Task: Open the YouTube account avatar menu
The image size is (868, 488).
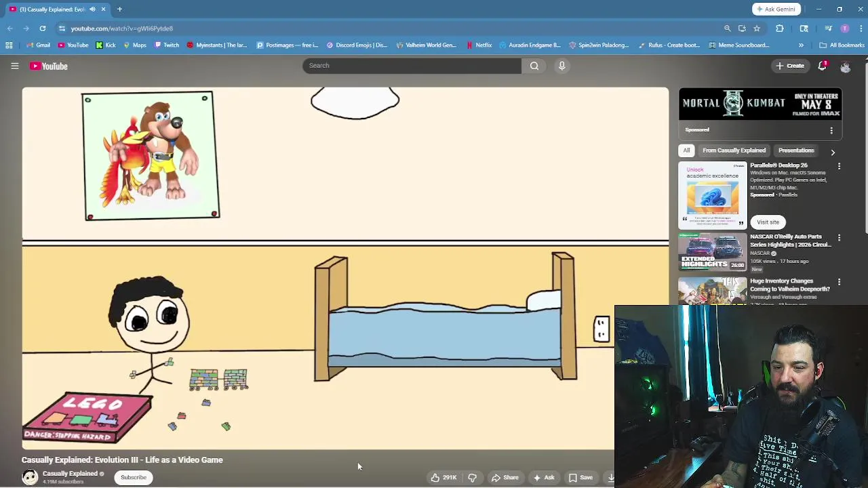Action: 845,66
